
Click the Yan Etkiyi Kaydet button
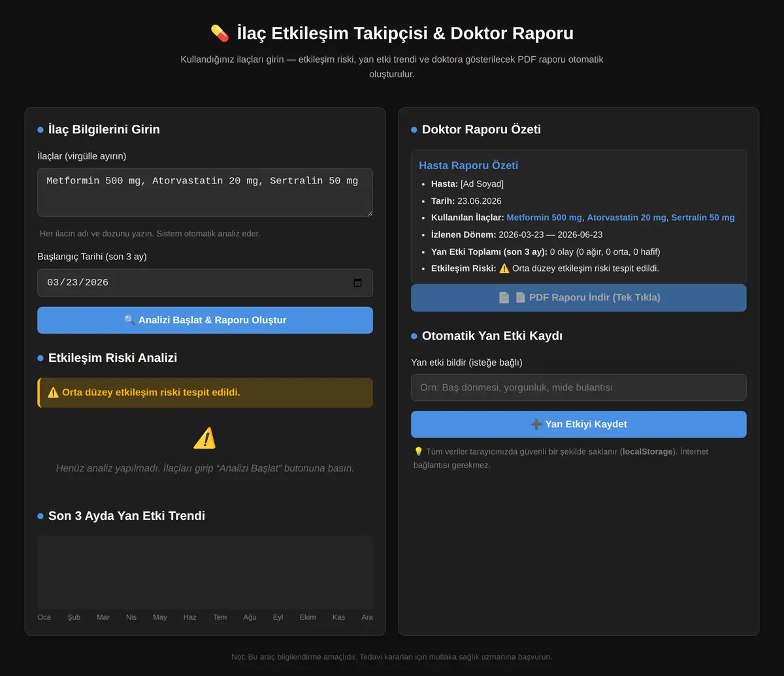click(579, 424)
